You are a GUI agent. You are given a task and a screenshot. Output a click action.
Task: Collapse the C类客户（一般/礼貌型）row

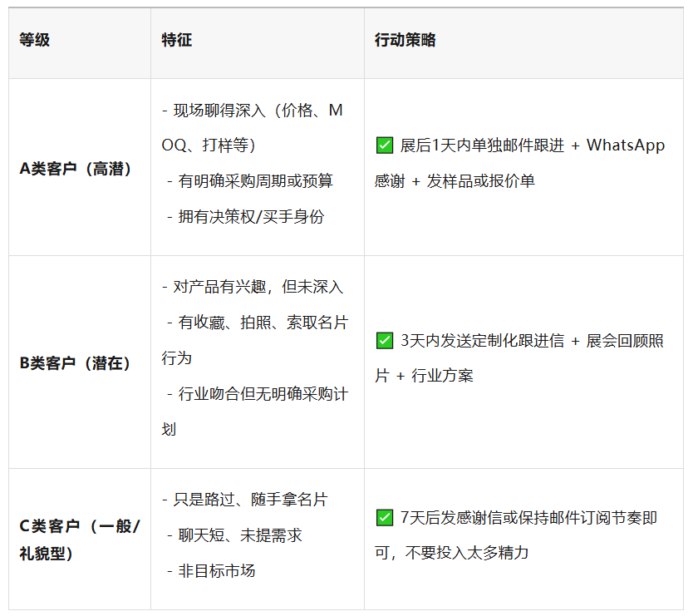(77, 536)
